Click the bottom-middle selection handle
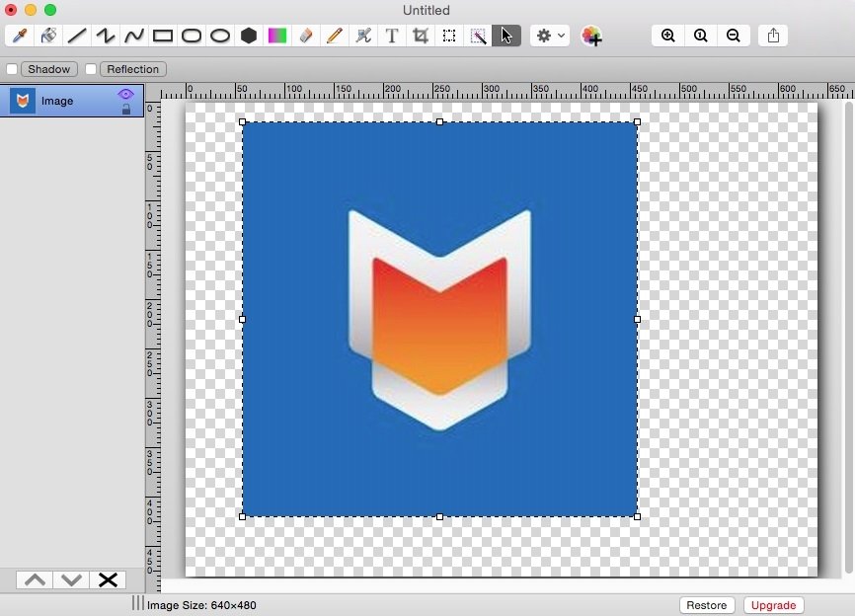Image resolution: width=855 pixels, height=616 pixels. pyautogui.click(x=440, y=516)
